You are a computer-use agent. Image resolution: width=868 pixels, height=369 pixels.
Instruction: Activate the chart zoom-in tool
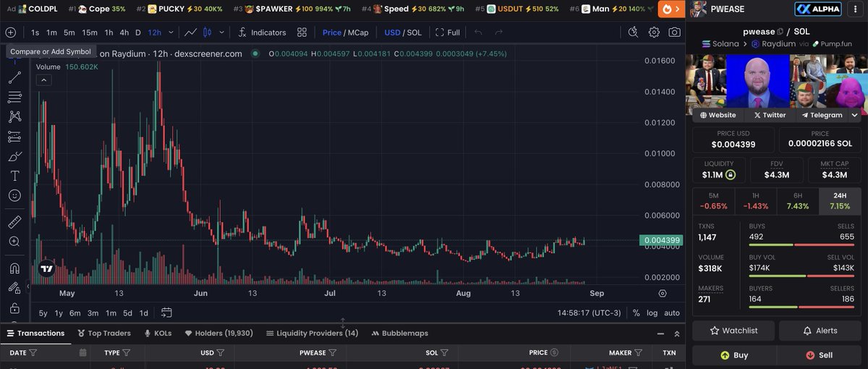14,242
